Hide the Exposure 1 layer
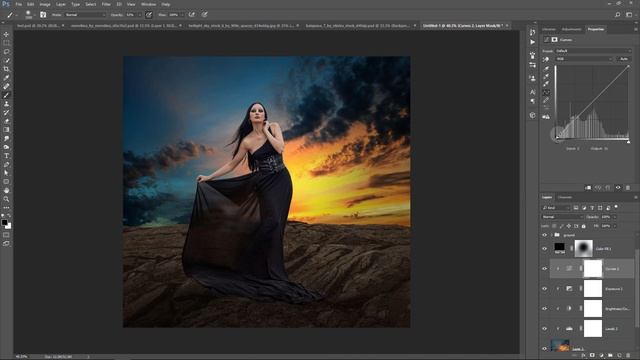Viewport: 640px width, 360px height. (x=544, y=289)
